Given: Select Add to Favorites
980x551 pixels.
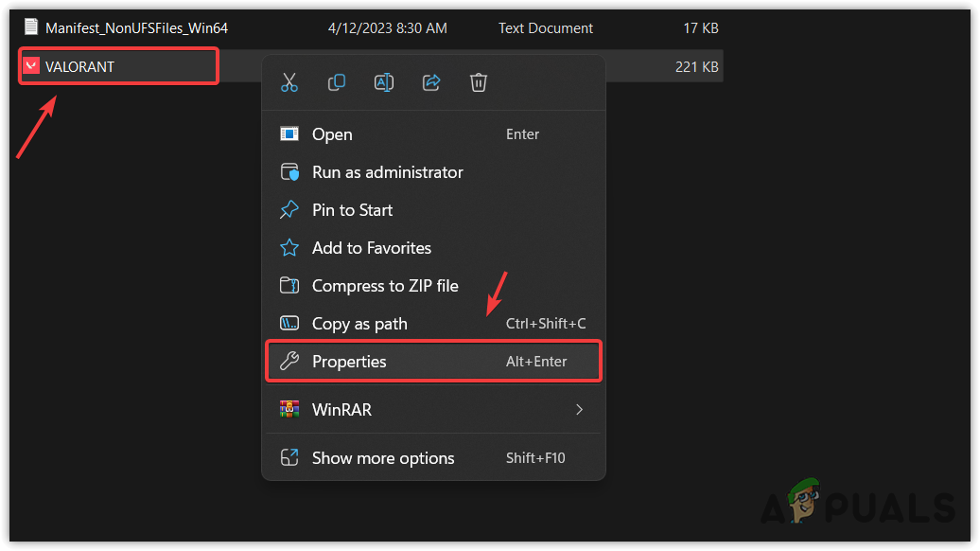Looking at the screenshot, I should (x=434, y=248).
